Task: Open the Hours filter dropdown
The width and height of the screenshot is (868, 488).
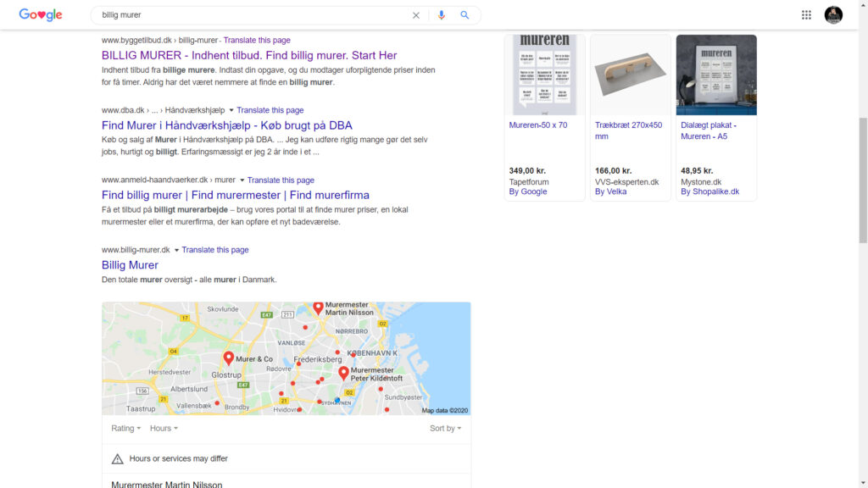Action: [164, 428]
